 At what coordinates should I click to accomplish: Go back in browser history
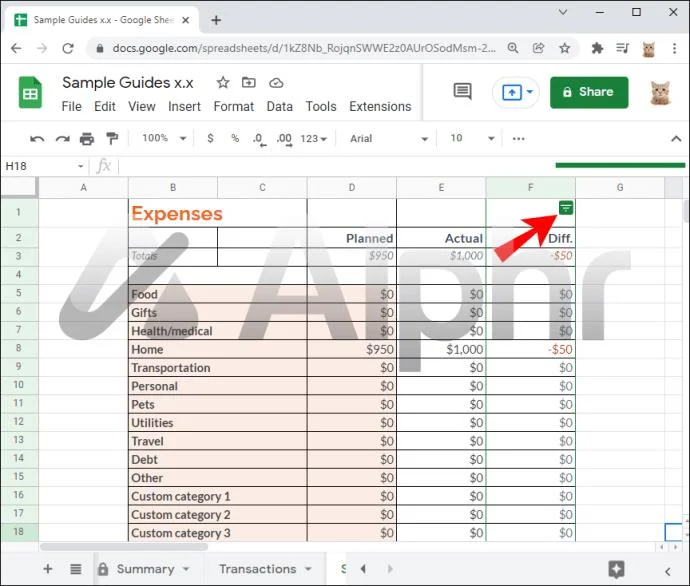click(x=16, y=48)
